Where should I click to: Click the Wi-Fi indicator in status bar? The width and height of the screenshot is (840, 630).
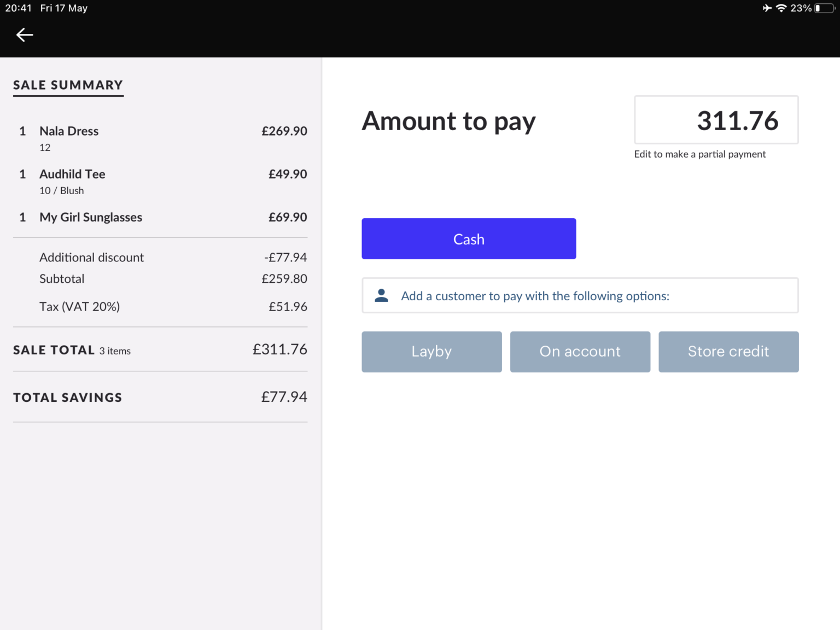781,8
